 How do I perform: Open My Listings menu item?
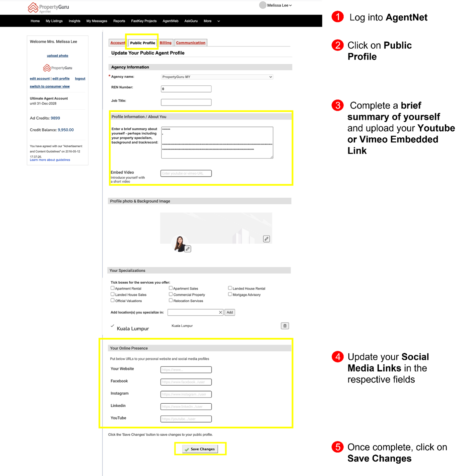pyautogui.click(x=54, y=21)
